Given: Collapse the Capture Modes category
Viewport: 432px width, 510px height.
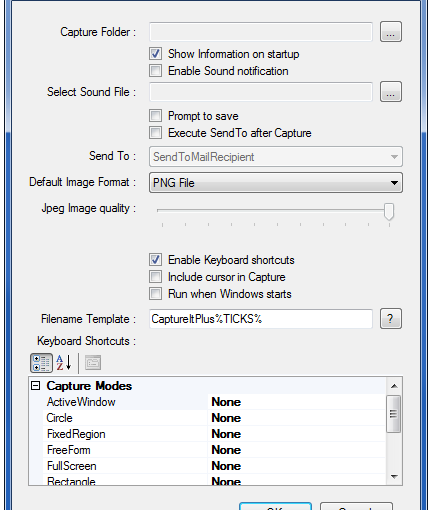Looking at the screenshot, I should 35,386.
